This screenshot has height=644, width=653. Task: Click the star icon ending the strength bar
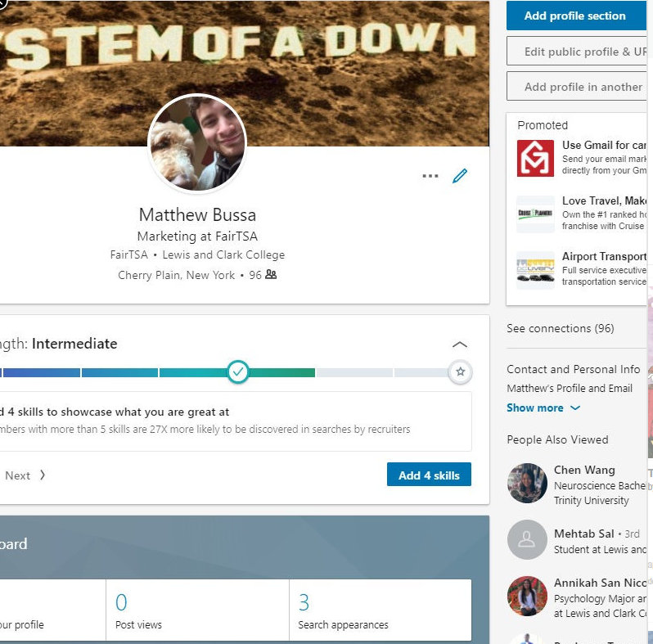coord(461,372)
